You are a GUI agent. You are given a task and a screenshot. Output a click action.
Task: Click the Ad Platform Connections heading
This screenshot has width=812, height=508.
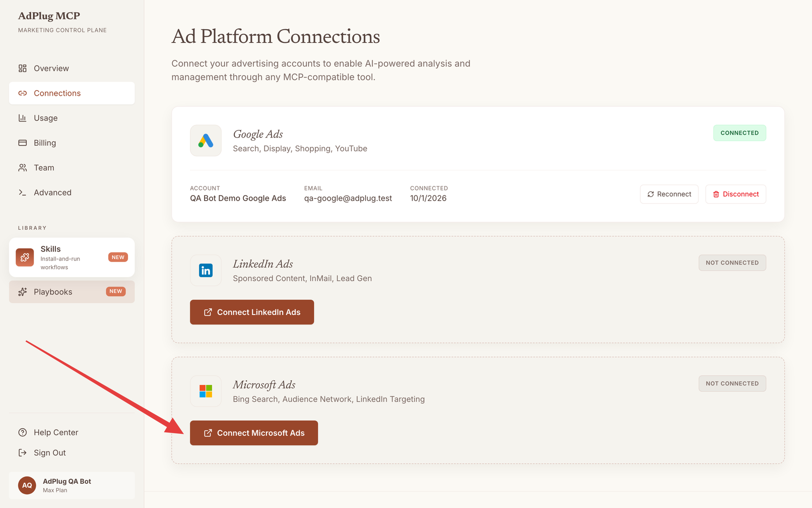pos(276,36)
